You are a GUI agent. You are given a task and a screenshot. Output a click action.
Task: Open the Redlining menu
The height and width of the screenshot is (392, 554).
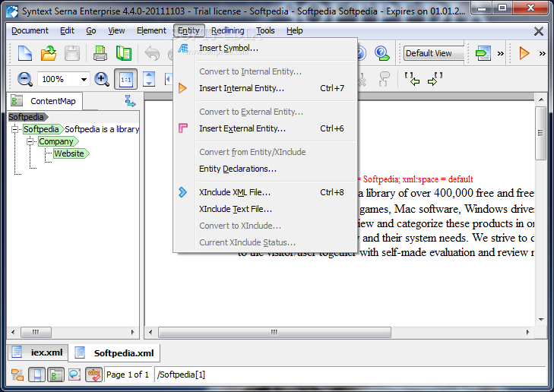coord(228,30)
